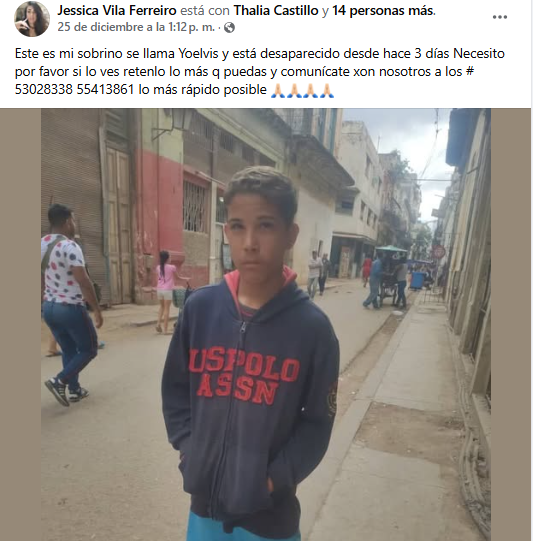Click the last praying hands emoji

[326, 90]
